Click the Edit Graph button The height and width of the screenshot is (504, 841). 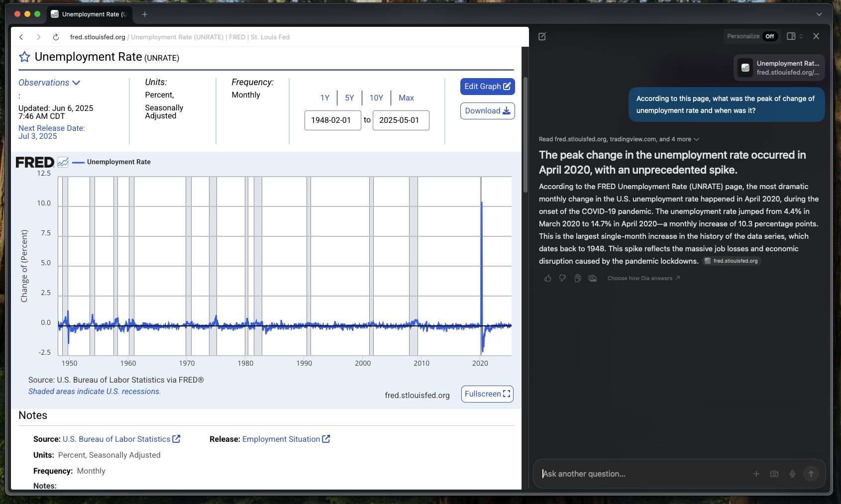tap(488, 87)
